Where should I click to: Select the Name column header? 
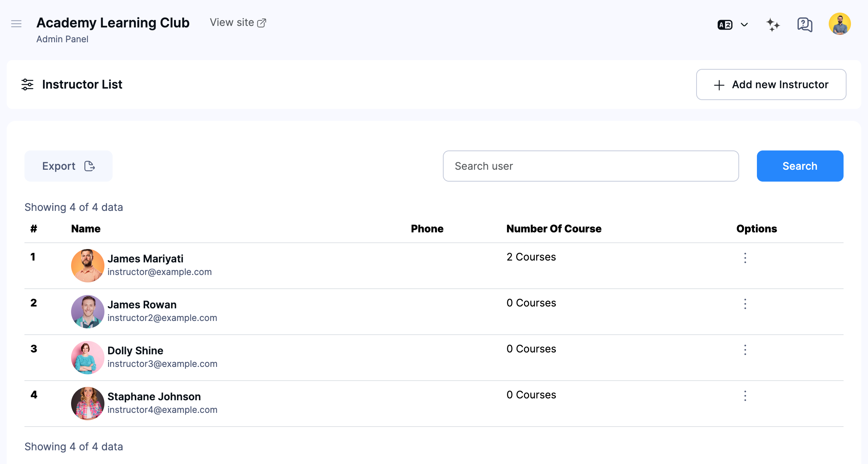pos(85,229)
